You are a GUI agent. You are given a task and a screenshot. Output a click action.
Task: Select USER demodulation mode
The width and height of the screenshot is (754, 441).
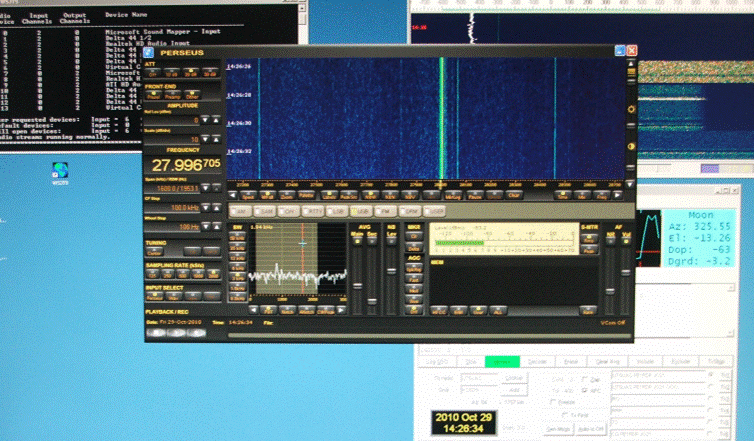[x=434, y=211]
